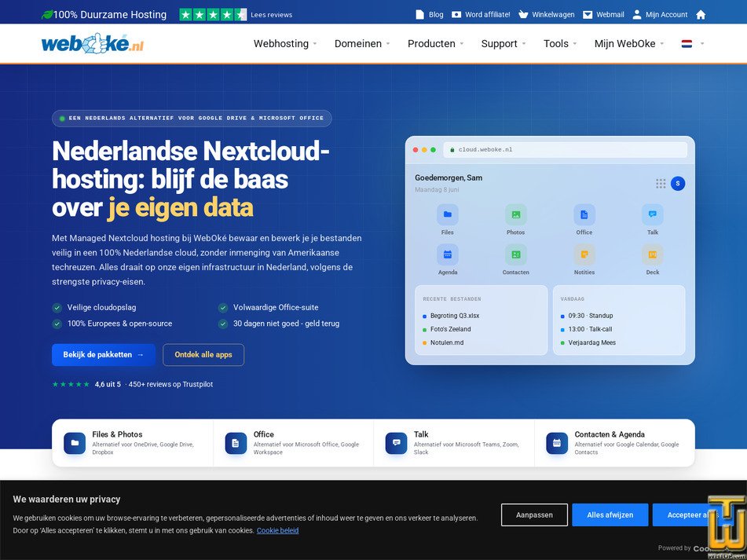Image resolution: width=747 pixels, height=560 pixels.
Task: Click the Contacten & Agenda calendar icon
Action: tap(556, 443)
